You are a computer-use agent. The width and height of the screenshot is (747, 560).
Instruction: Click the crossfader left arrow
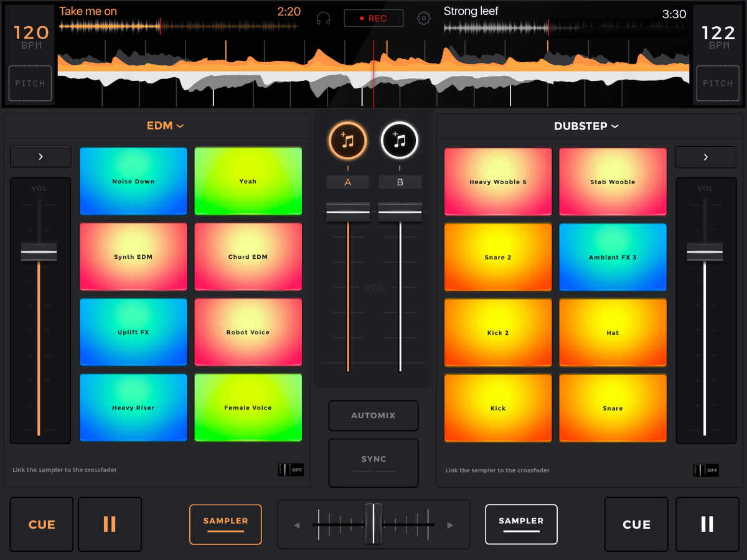coord(297,525)
